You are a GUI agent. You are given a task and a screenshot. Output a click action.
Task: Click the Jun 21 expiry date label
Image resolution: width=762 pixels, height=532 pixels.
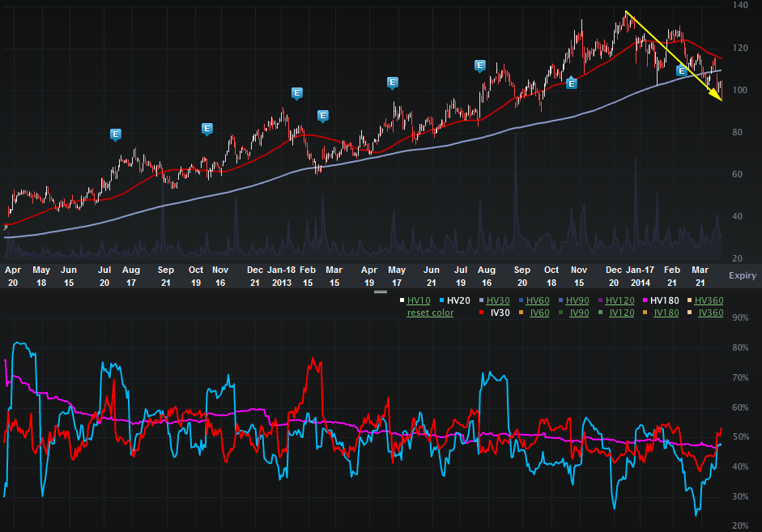(432, 276)
